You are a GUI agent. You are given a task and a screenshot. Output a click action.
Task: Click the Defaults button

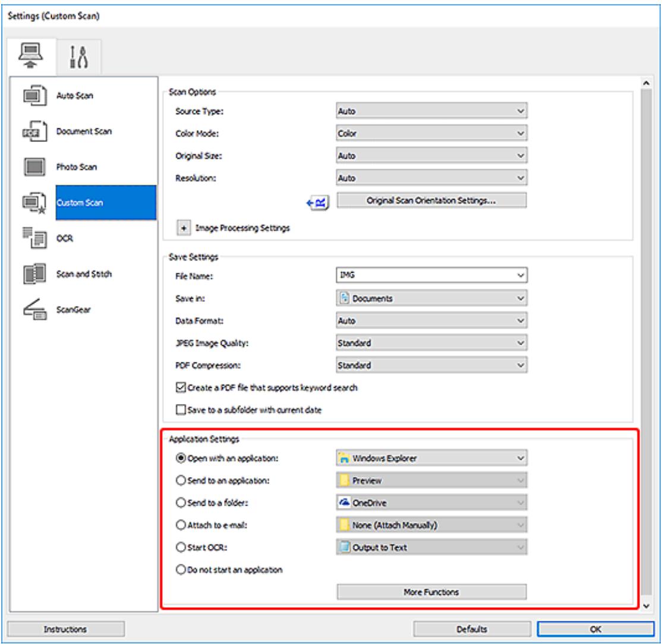472,629
